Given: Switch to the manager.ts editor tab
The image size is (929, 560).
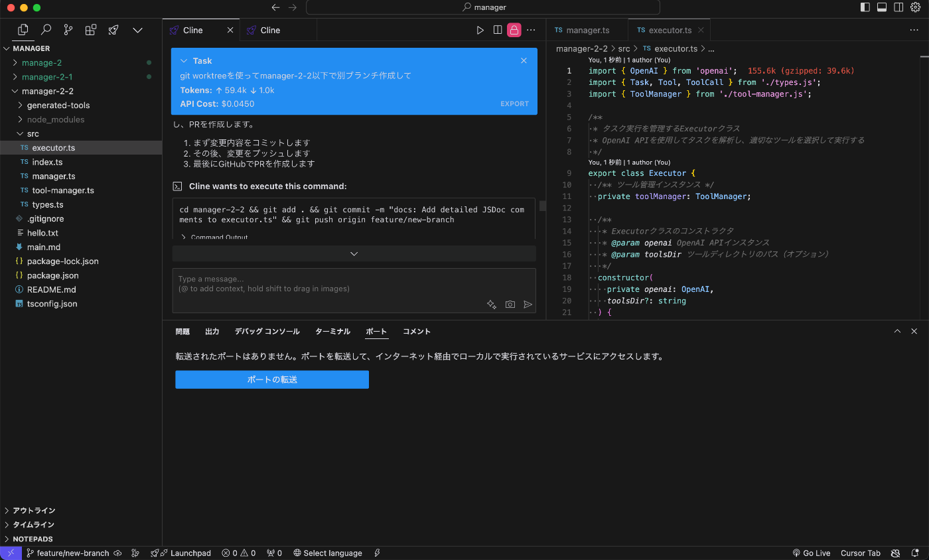Looking at the screenshot, I should coord(587,30).
